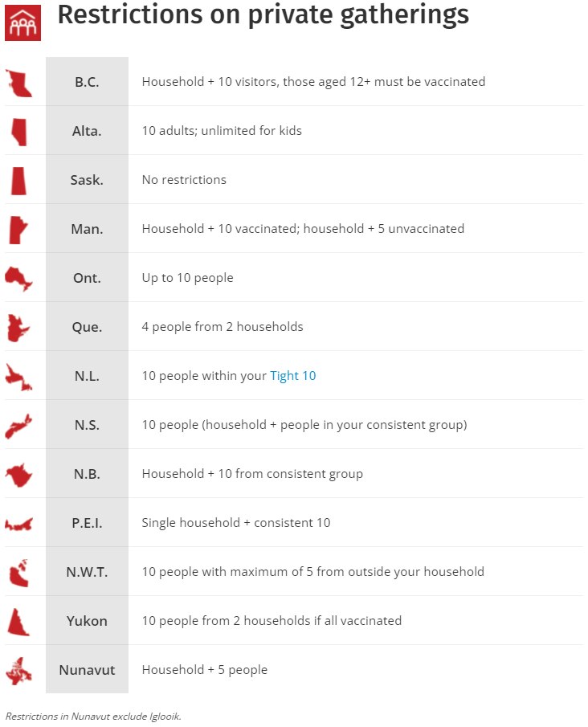Viewport: 588px width, 727px height.
Task: Select the Alberta province map icon
Action: coord(18,132)
